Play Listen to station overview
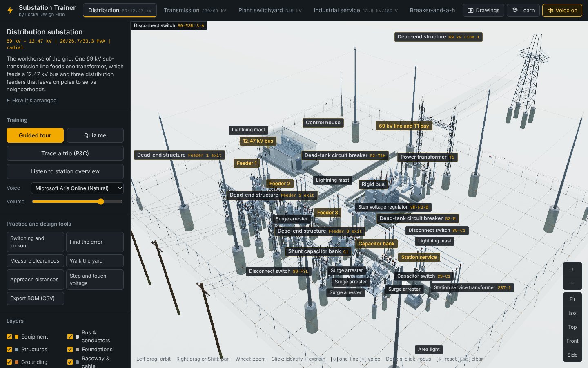The height and width of the screenshot is (368, 588). 65,171
